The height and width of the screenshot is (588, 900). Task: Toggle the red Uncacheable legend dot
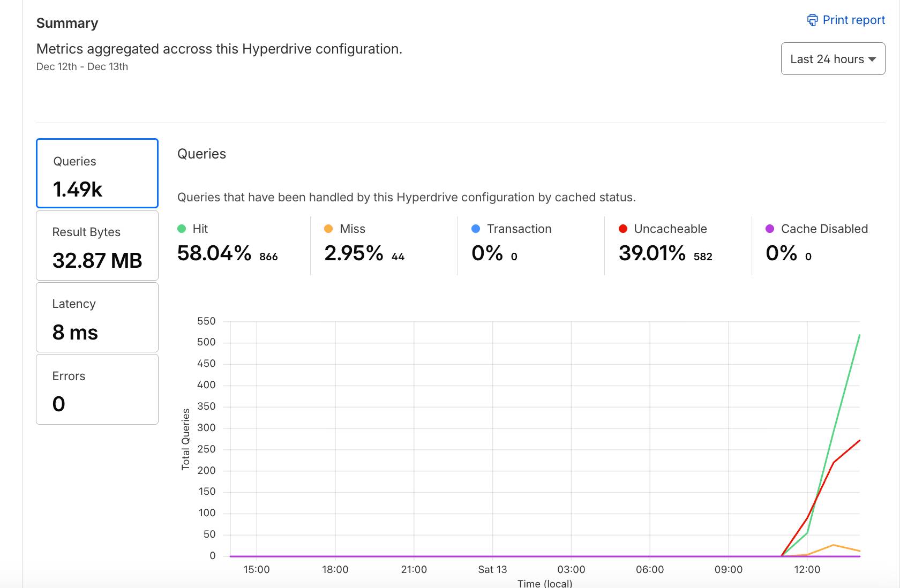pyautogui.click(x=623, y=229)
